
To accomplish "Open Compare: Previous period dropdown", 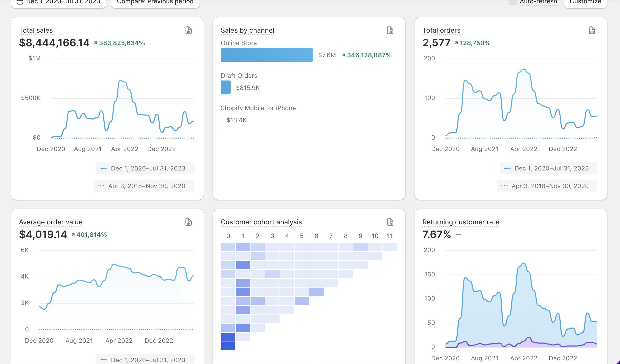I will tap(155, 3).
